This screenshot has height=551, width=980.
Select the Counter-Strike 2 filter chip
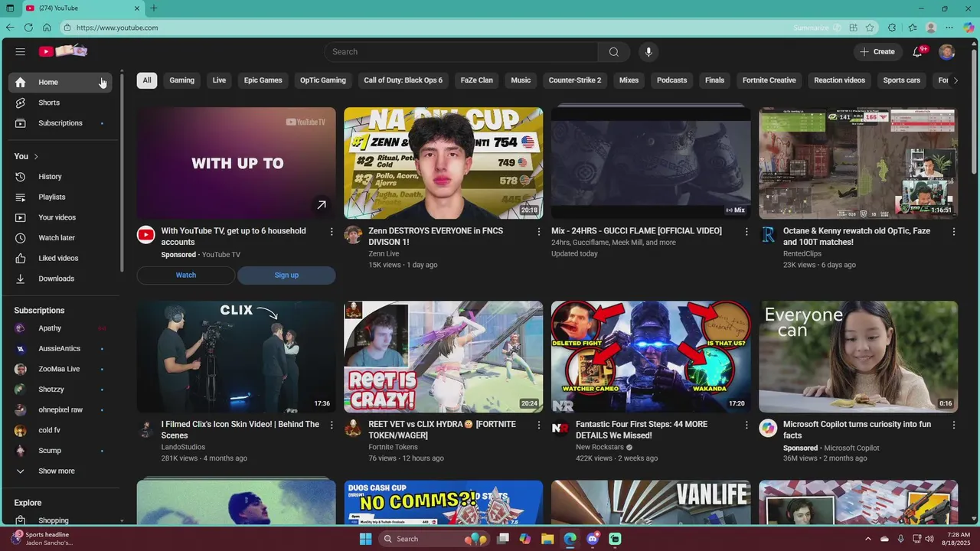(575, 80)
